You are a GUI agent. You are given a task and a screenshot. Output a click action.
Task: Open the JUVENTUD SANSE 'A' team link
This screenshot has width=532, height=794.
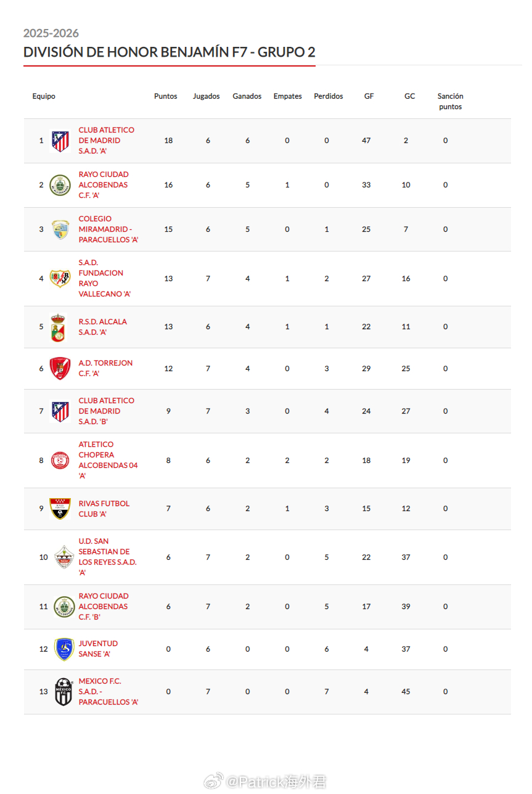click(x=98, y=649)
